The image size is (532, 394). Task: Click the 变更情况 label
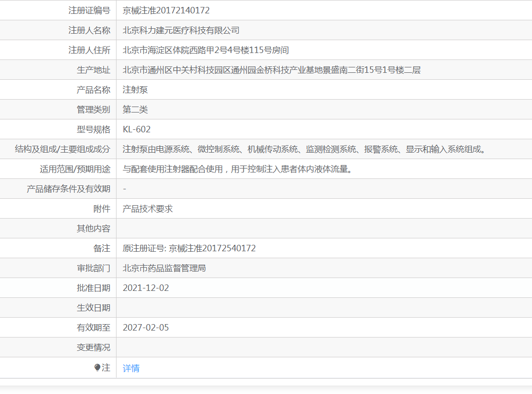pos(93,347)
